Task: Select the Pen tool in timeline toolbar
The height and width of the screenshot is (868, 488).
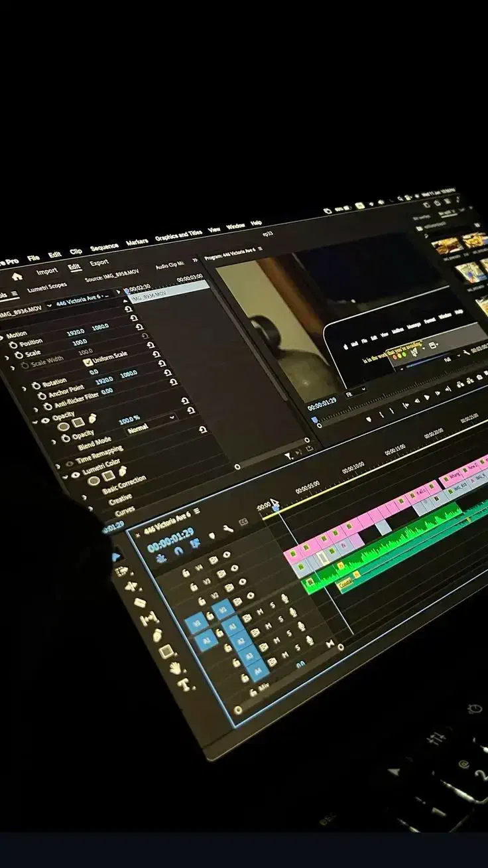Action: click(x=157, y=635)
